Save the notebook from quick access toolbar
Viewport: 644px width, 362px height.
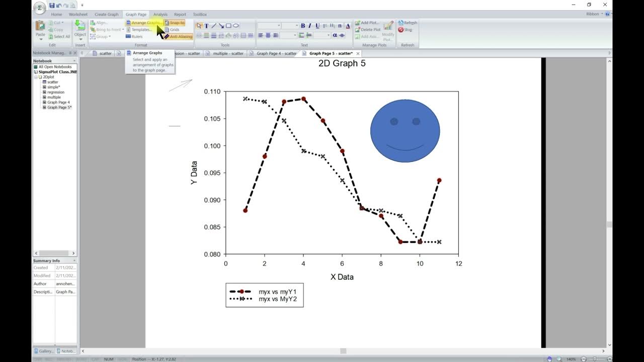52,5
